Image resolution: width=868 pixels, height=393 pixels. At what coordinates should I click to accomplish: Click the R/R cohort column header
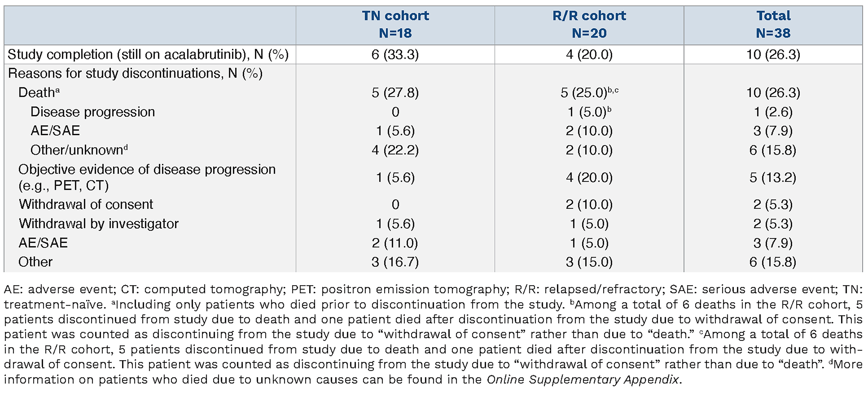[589, 24]
